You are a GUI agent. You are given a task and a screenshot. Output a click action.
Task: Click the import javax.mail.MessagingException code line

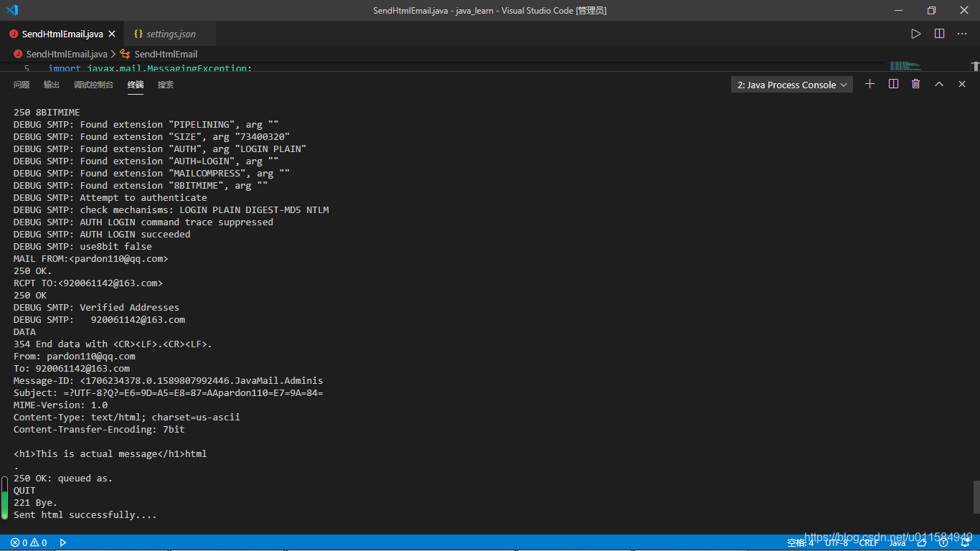coord(150,68)
